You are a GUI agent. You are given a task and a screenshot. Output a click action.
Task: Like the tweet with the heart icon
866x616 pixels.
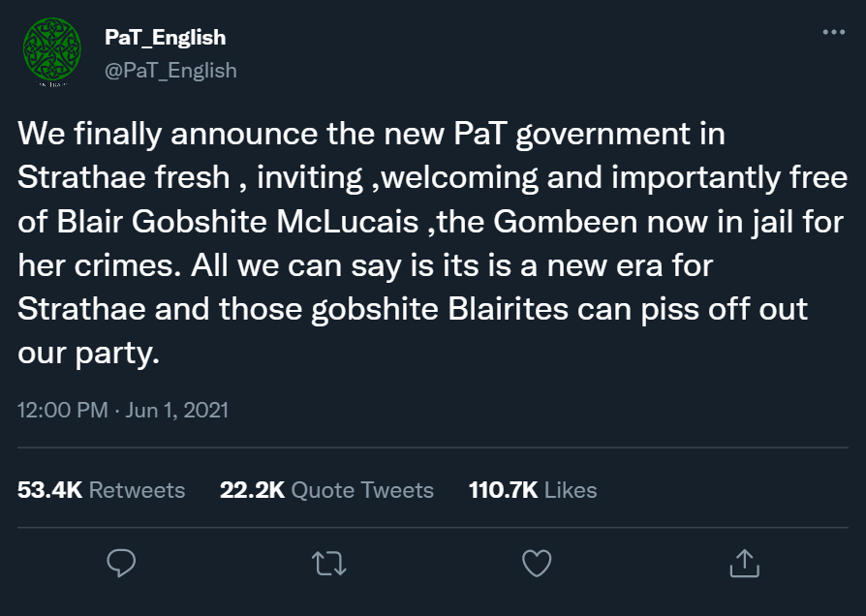(537, 563)
